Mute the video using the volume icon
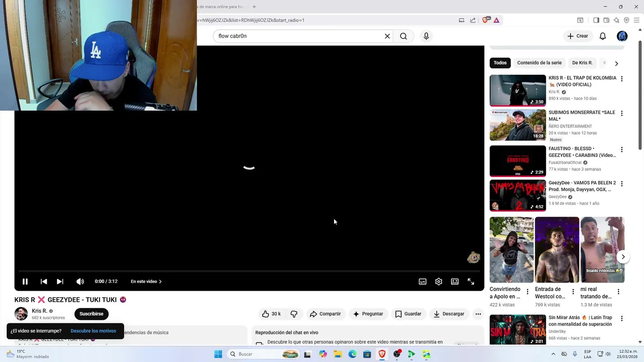This screenshot has width=644, height=362. [80, 282]
